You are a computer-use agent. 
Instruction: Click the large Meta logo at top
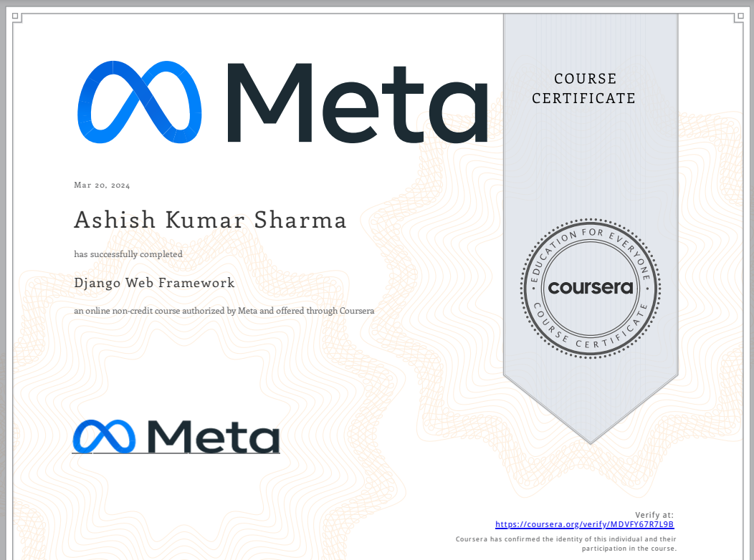coord(282,102)
